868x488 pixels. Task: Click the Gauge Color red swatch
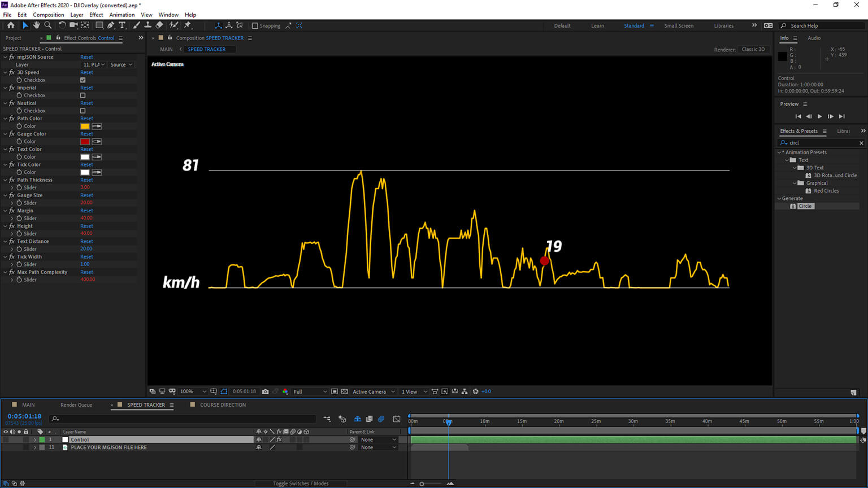tap(85, 142)
